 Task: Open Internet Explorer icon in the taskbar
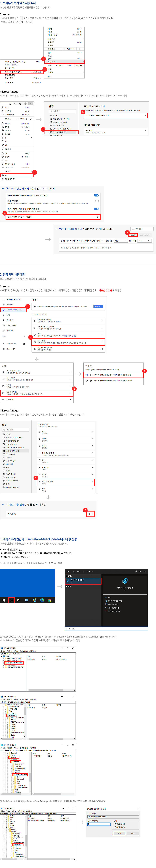click(x=35, y=600)
